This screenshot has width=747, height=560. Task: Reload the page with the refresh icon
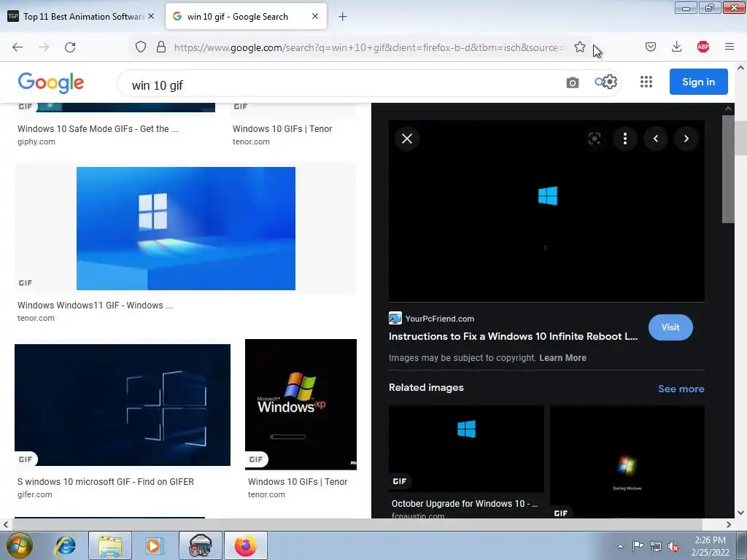[70, 47]
